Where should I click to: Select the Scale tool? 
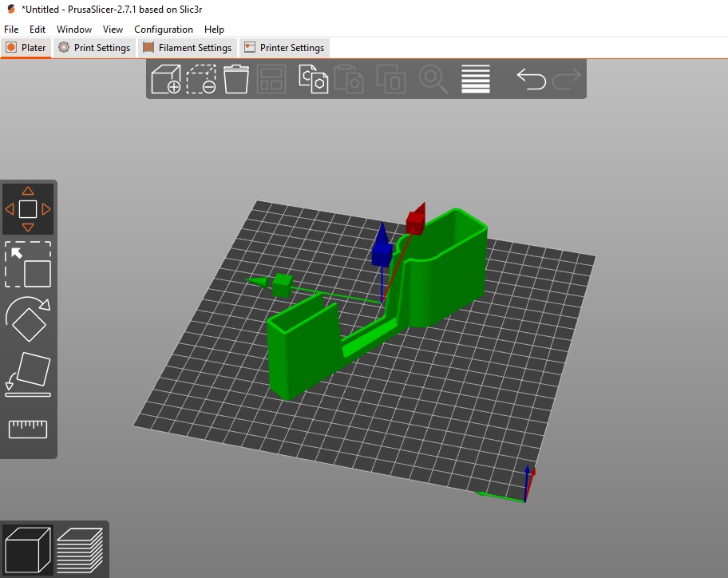tap(28, 264)
